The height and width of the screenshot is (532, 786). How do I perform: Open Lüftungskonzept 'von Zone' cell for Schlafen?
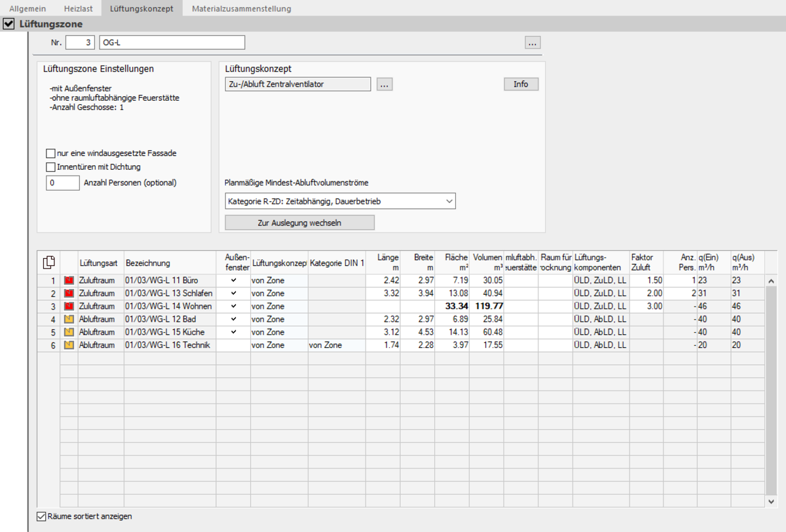coord(279,293)
